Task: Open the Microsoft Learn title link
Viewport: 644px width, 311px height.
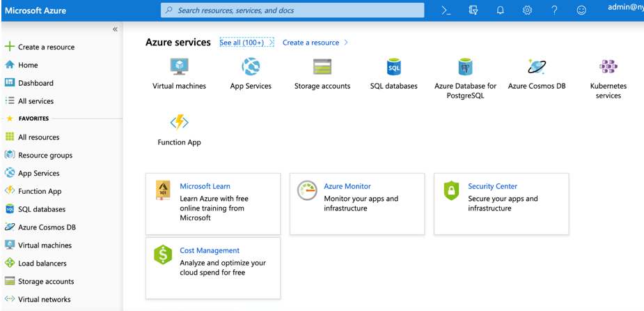Action: (205, 186)
